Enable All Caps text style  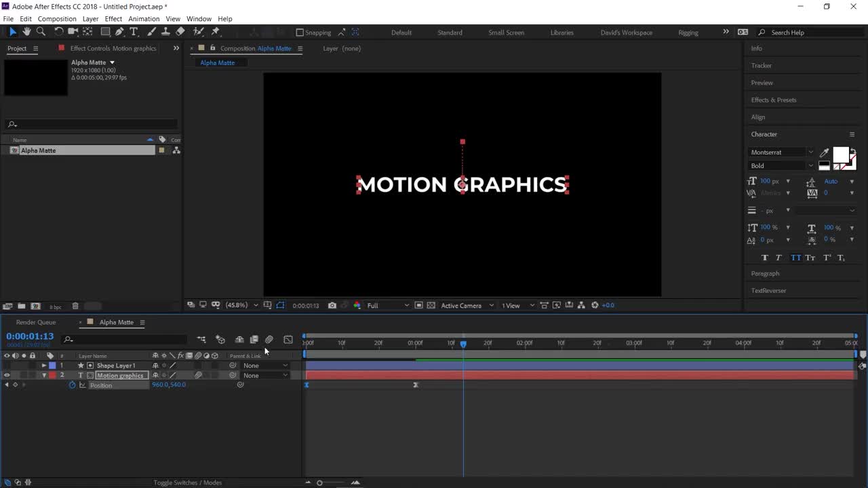[x=795, y=258]
